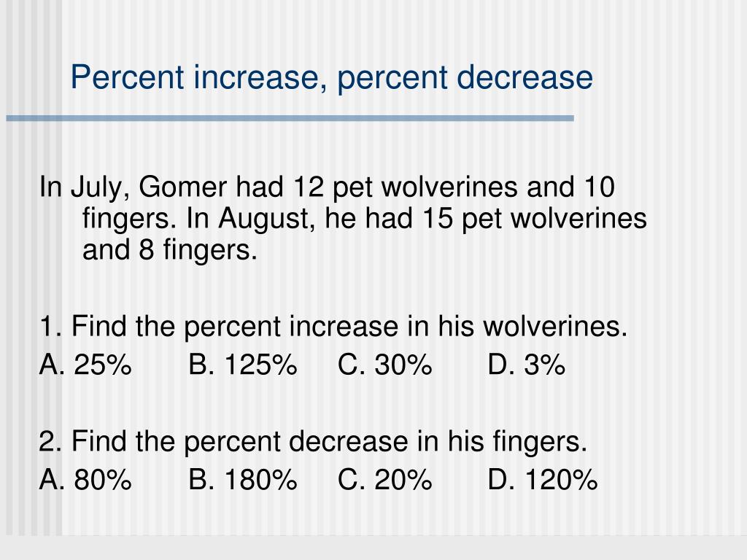The image size is (747, 560).
Task: Click question 1 'Find the percent increase'
Action: tap(333, 327)
